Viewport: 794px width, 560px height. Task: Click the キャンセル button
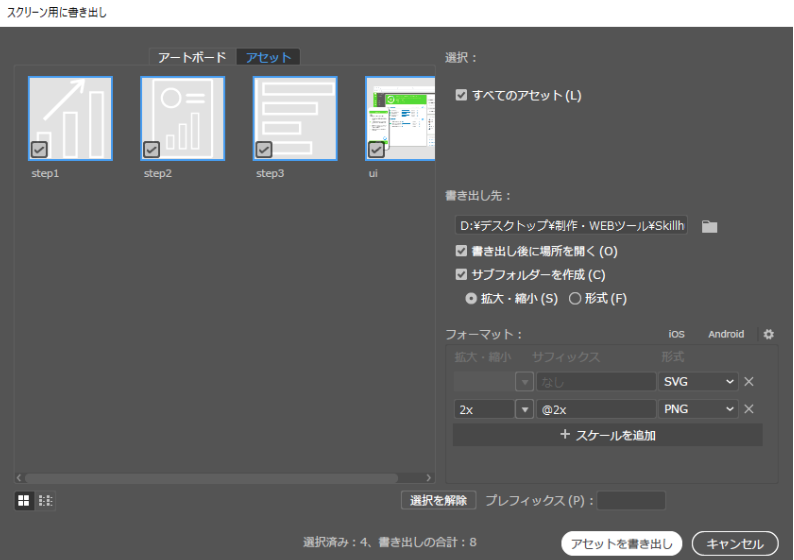click(x=735, y=544)
